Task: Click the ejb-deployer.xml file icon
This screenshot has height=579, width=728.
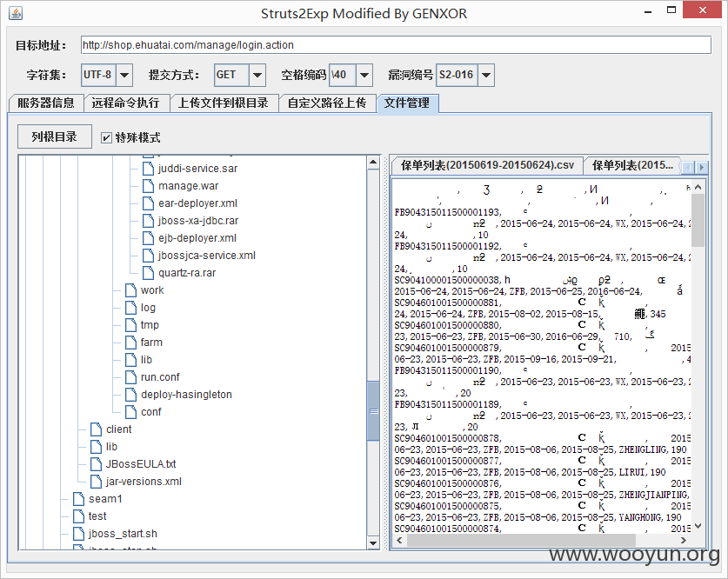Action: (148, 238)
